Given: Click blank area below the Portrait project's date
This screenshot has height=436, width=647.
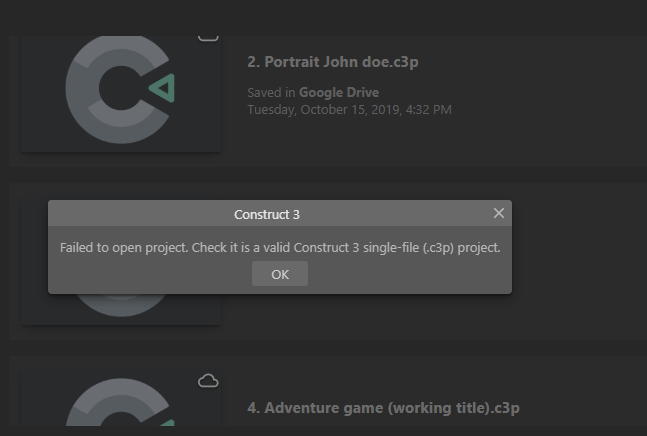Looking at the screenshot, I should (413, 142).
